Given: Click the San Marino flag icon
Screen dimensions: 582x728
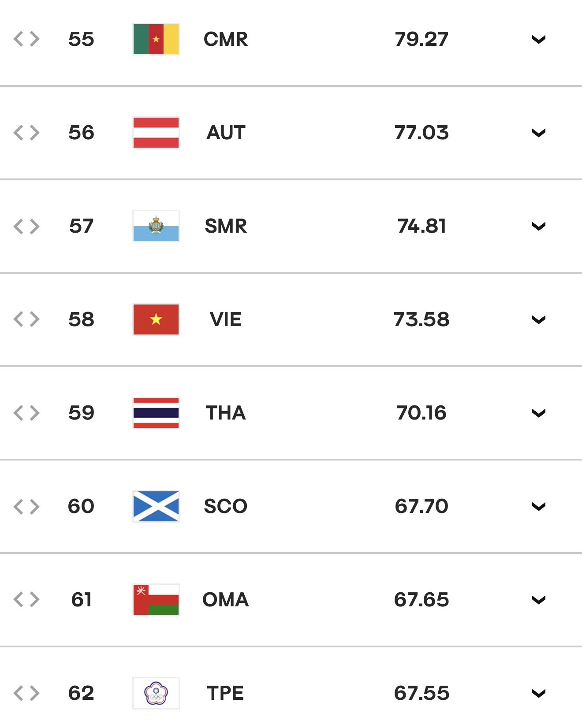Looking at the screenshot, I should coord(156,226).
